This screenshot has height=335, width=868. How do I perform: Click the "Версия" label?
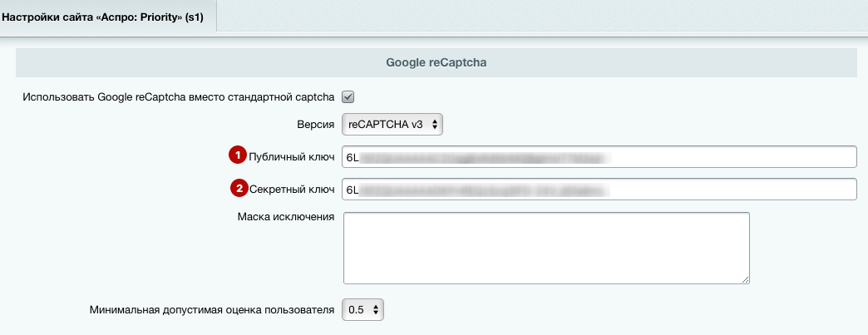click(x=316, y=125)
